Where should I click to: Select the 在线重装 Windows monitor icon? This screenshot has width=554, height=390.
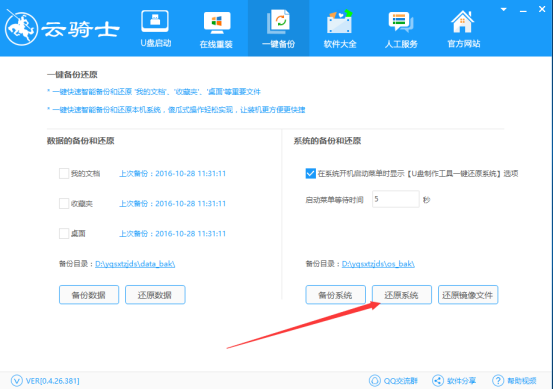[x=217, y=23]
